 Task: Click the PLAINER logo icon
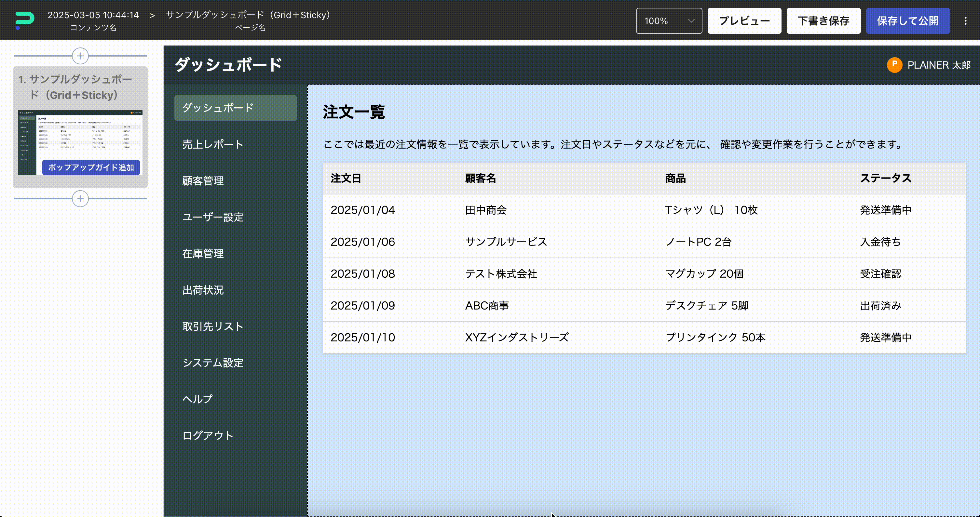pos(25,20)
